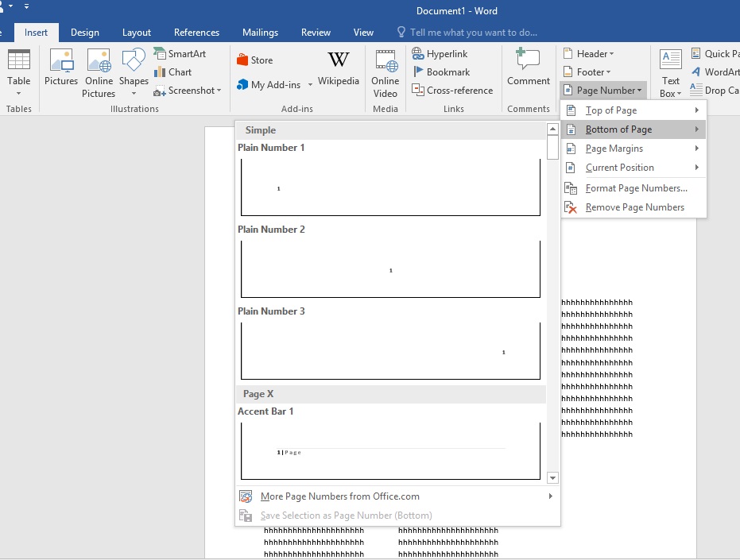Go to the References tab
The width and height of the screenshot is (740, 560).
(x=196, y=33)
